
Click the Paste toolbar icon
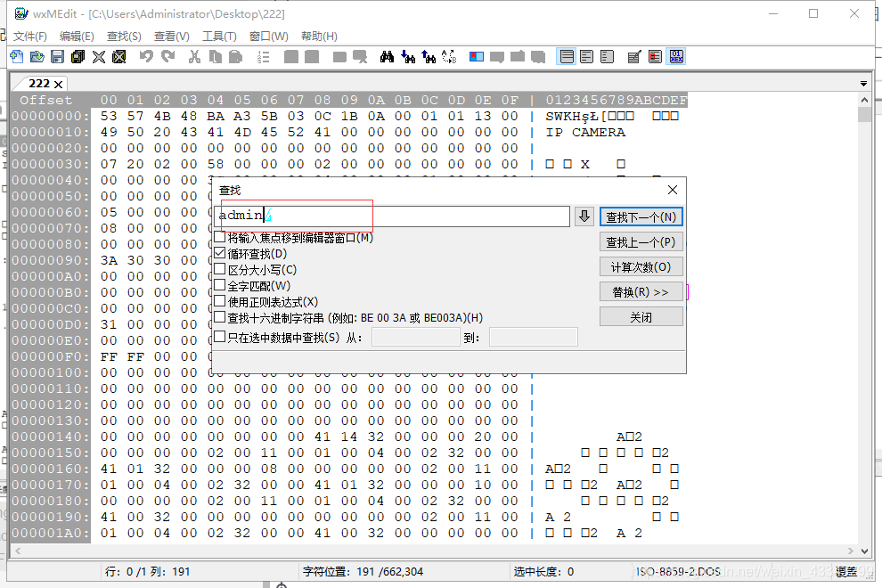click(x=236, y=57)
